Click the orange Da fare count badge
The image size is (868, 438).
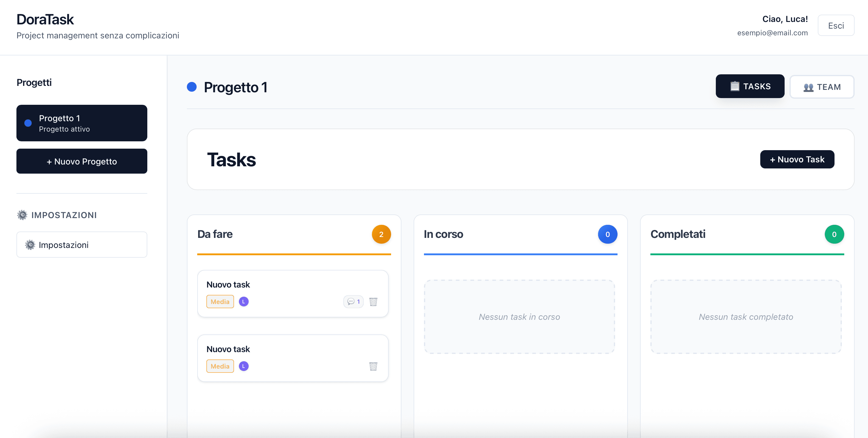381,234
